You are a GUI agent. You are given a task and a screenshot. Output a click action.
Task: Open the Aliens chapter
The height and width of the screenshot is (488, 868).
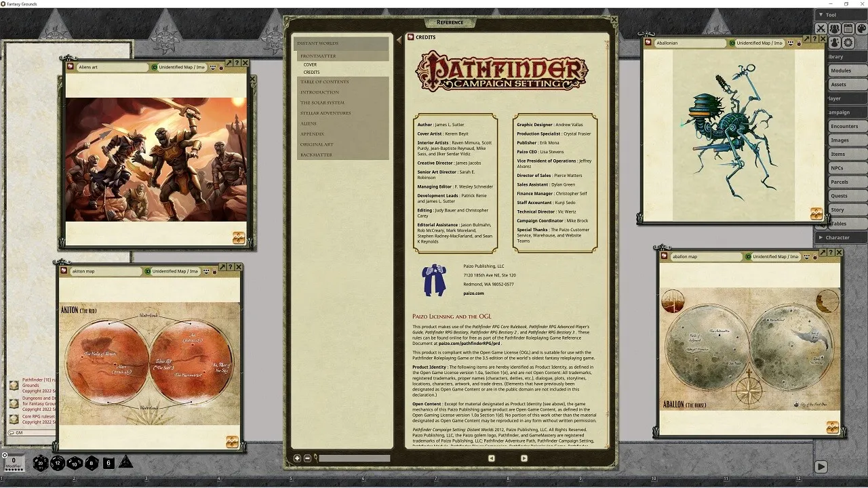342,123
